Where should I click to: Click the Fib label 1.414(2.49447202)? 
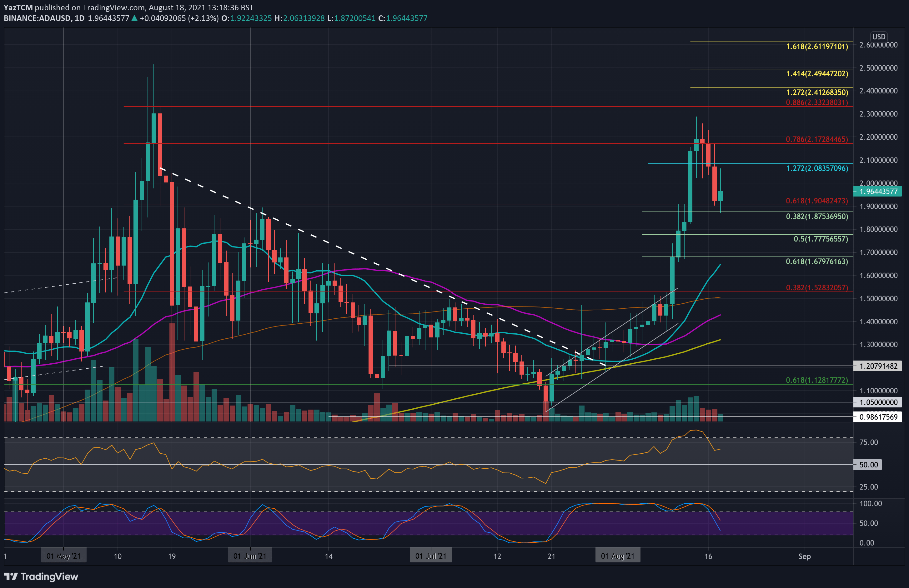(x=816, y=74)
